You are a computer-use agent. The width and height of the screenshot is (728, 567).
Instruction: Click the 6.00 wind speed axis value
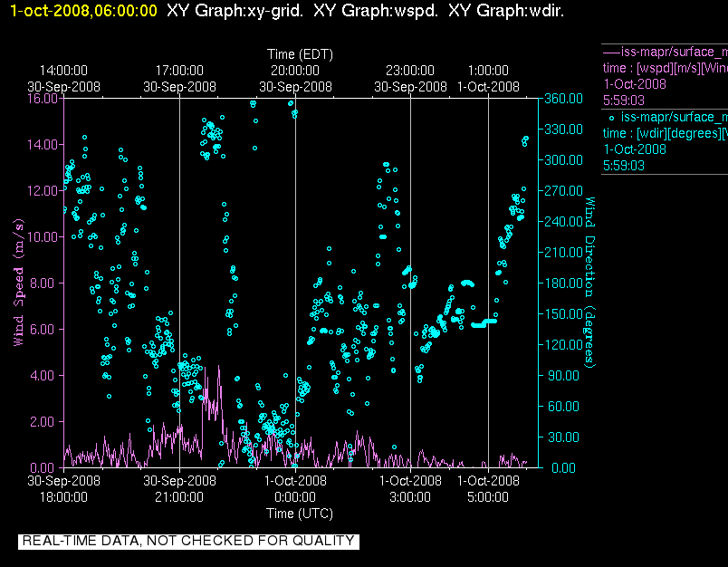44,330
